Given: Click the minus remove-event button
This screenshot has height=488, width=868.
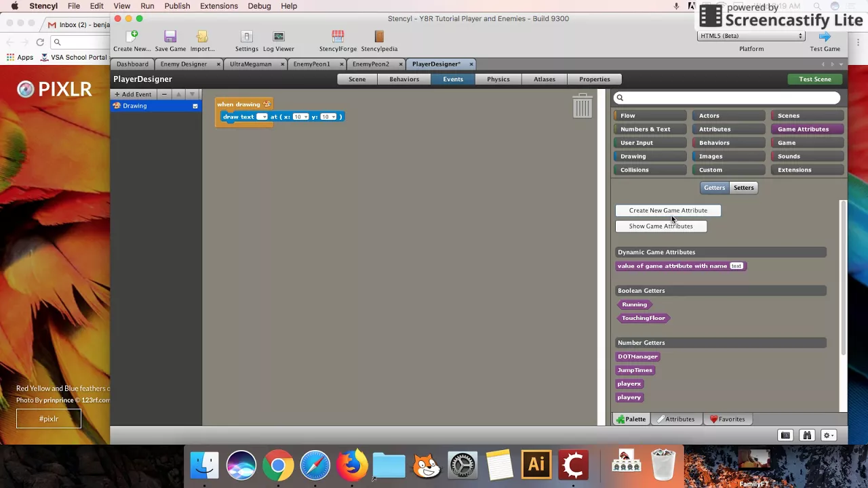Looking at the screenshot, I should (x=164, y=94).
